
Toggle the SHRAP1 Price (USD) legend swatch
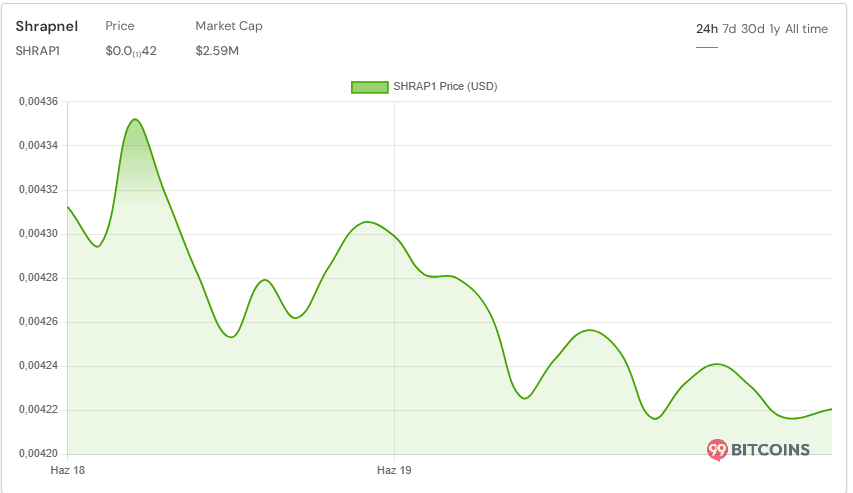369,87
